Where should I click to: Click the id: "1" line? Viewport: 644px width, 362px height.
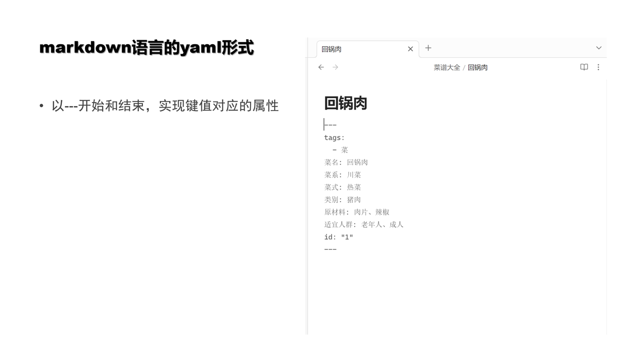tap(339, 237)
